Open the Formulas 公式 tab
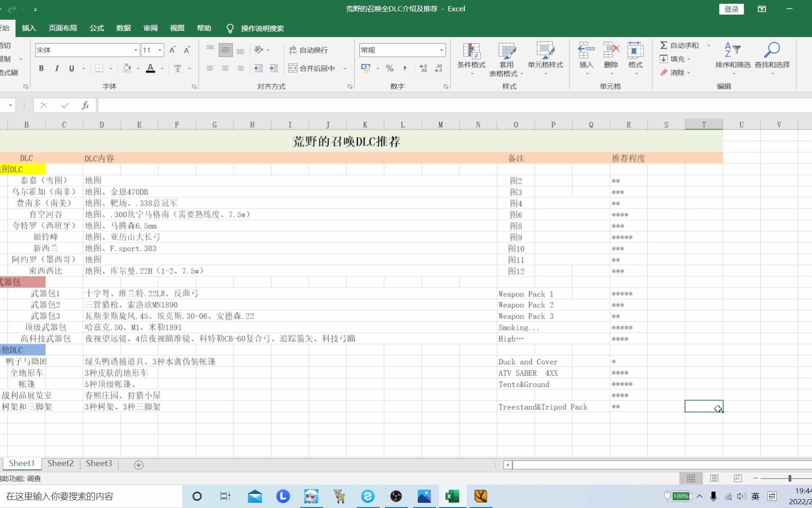This screenshot has width=812, height=508. 97,28
